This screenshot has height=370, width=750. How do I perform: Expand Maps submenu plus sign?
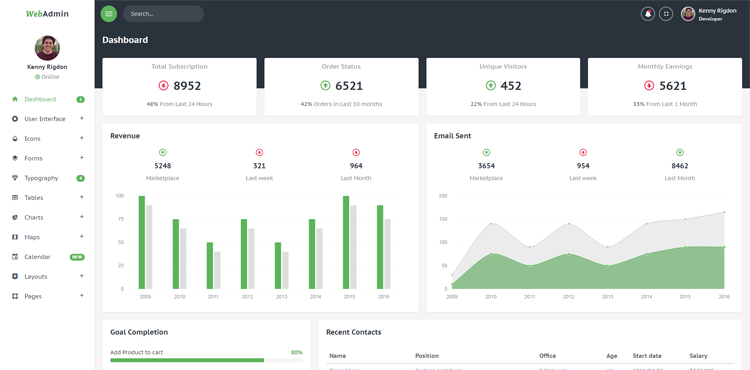pos(82,237)
